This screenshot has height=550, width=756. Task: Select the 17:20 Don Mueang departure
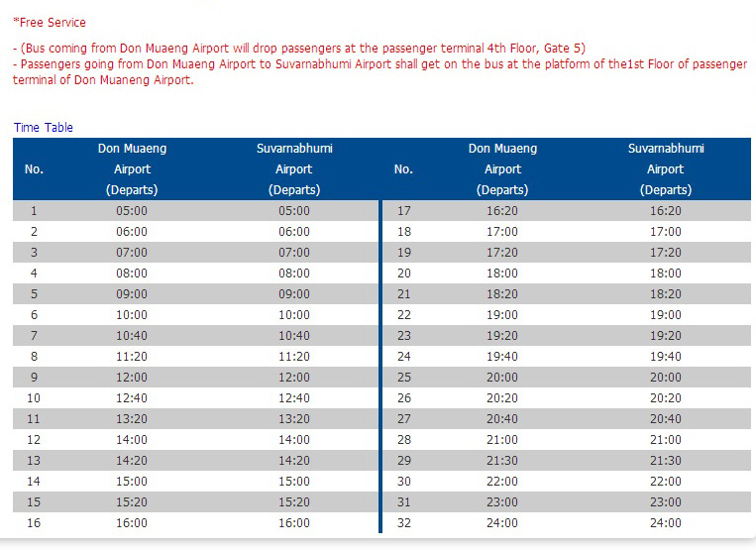click(502, 253)
